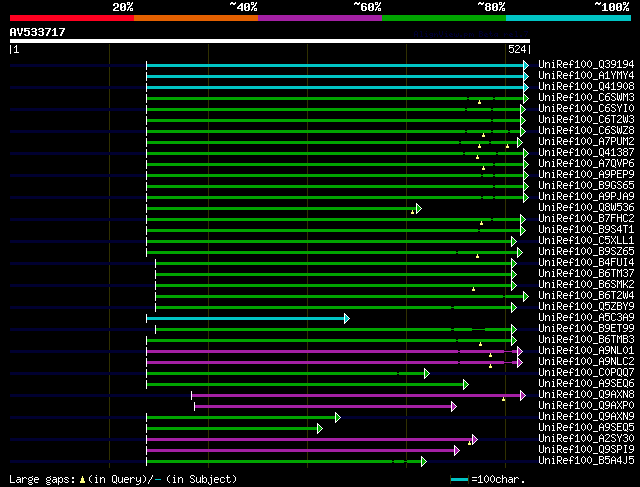Click the UniRef100_Q41387 label
Viewport: 640px width, 487px height.
(x=586, y=153)
